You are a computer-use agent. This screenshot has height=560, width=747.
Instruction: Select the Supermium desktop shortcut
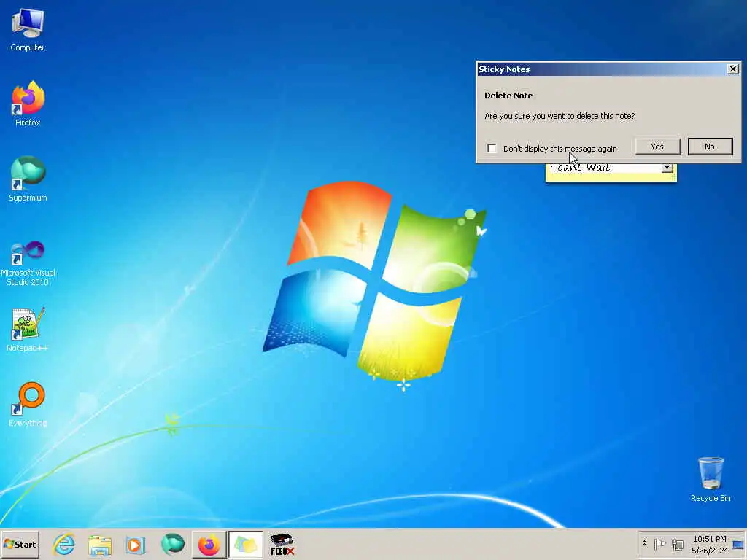(28, 179)
